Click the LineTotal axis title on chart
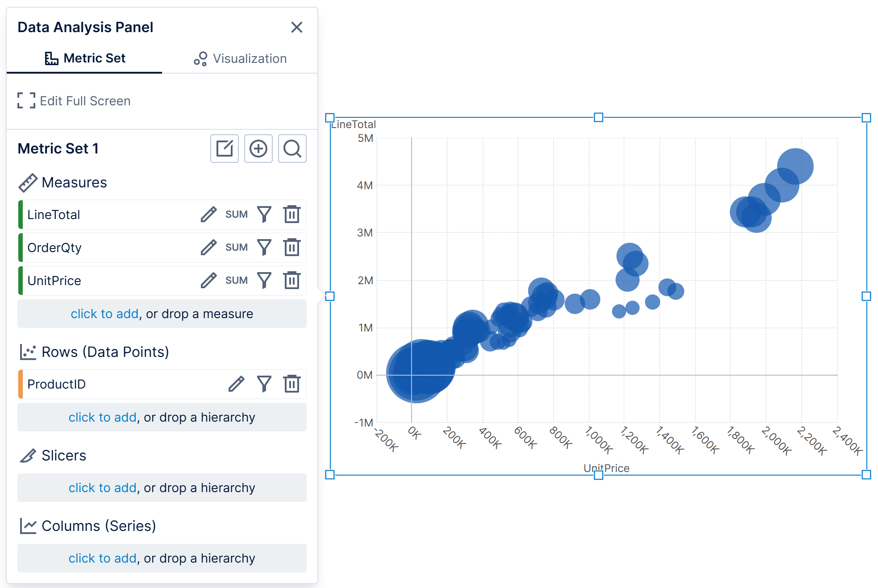The image size is (878, 588). (354, 124)
